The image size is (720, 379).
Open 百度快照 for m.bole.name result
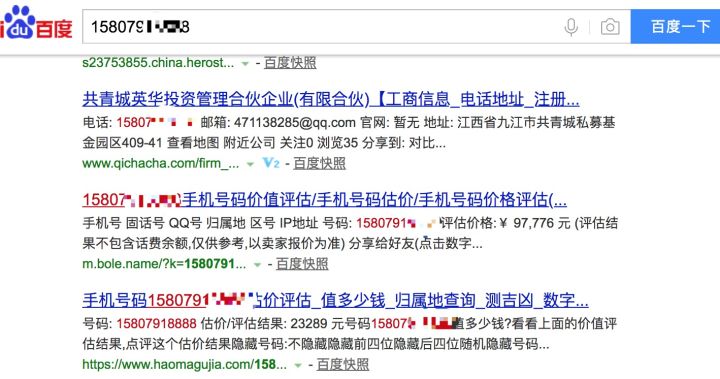pos(302,264)
